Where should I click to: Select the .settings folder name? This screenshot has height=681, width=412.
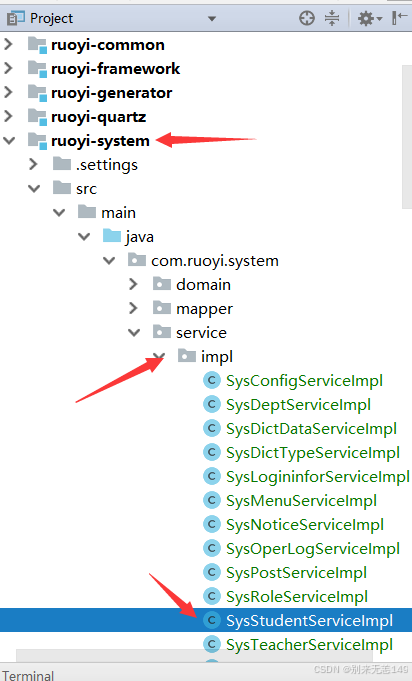click(107, 165)
